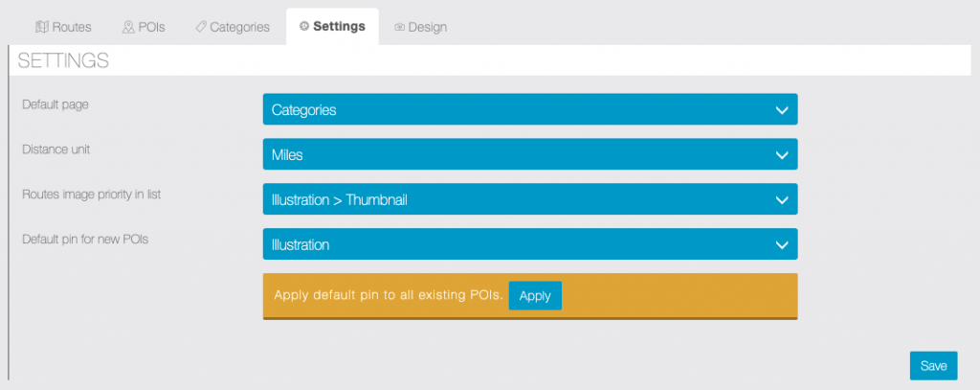The height and width of the screenshot is (390, 980).
Task: Click the 'Routes image priority in list' label
Action: 91,194
